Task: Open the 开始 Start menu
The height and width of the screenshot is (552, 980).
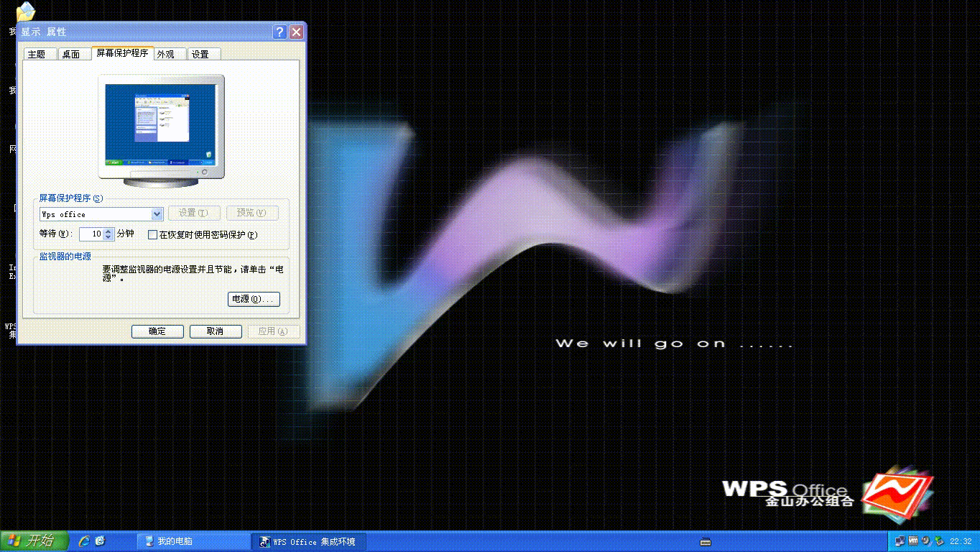Action: click(34, 541)
